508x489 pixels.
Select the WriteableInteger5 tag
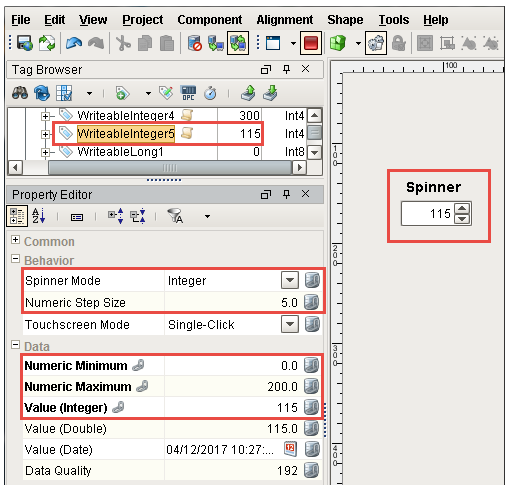126,134
